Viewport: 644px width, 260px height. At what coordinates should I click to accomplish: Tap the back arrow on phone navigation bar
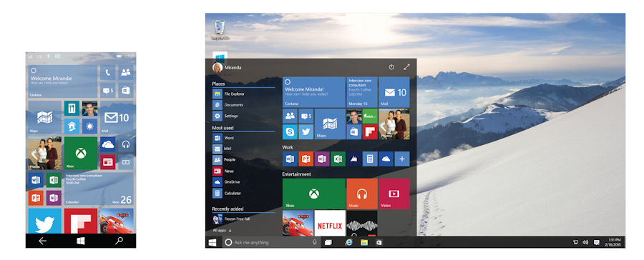tap(42, 241)
